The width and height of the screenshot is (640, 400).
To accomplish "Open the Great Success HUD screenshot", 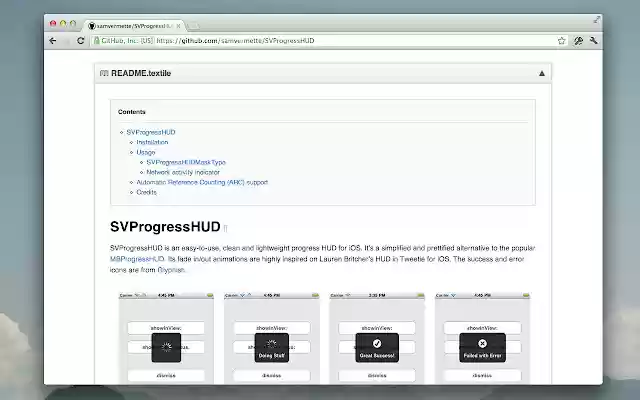I will coord(377,338).
